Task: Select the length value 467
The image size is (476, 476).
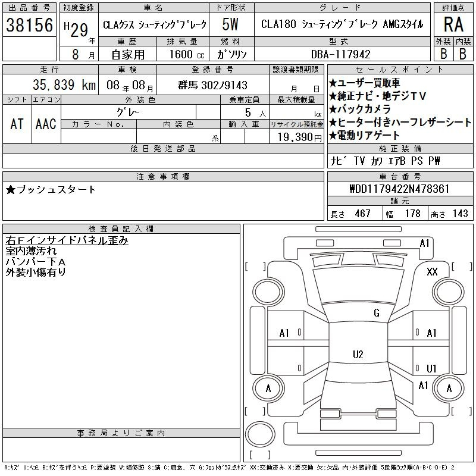Action: 363,214
